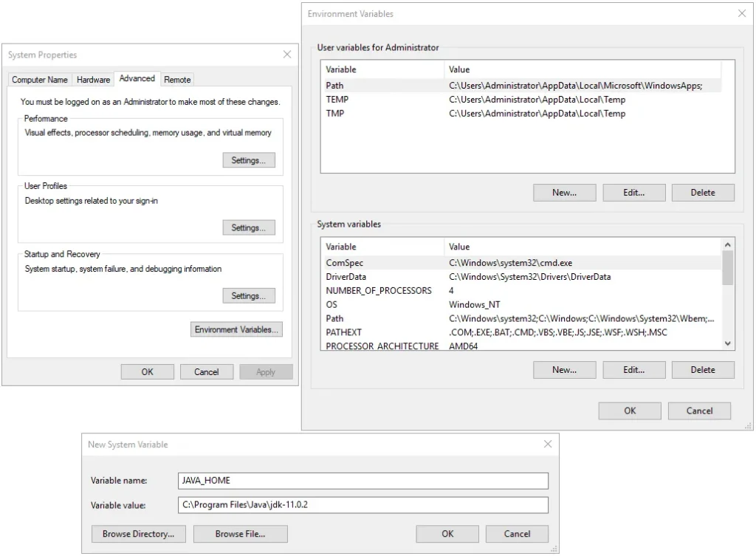Close the New System Variable dialog
Image resolution: width=756 pixels, height=556 pixels.
coord(548,445)
